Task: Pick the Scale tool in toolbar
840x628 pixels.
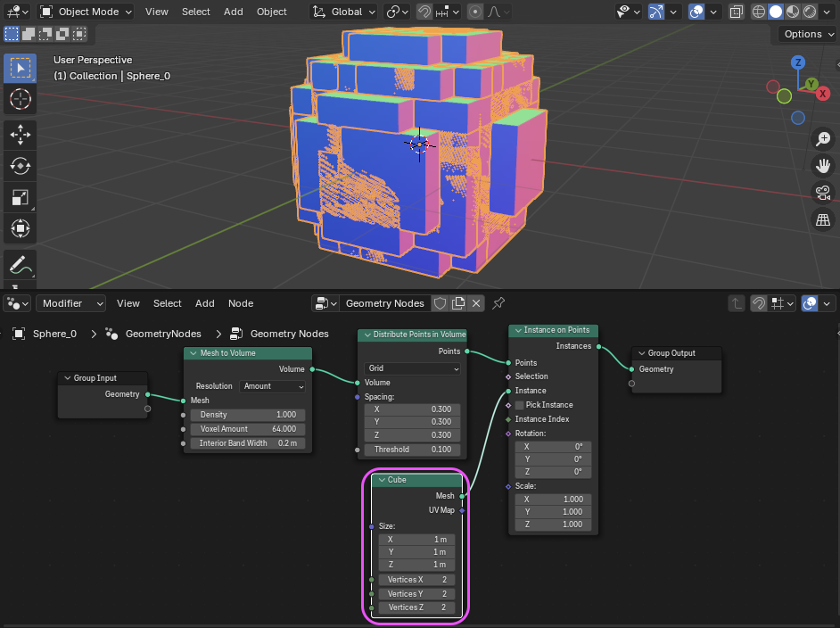Action: click(20, 198)
